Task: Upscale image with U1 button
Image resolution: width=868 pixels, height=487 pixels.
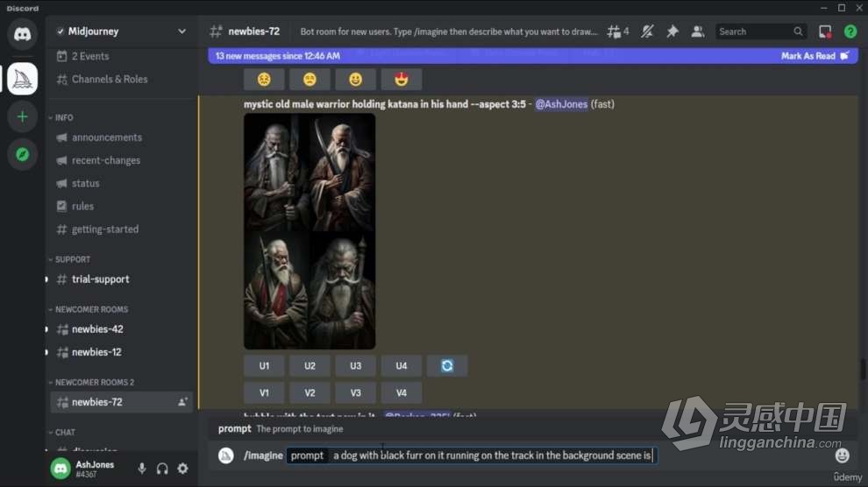Action: point(264,366)
